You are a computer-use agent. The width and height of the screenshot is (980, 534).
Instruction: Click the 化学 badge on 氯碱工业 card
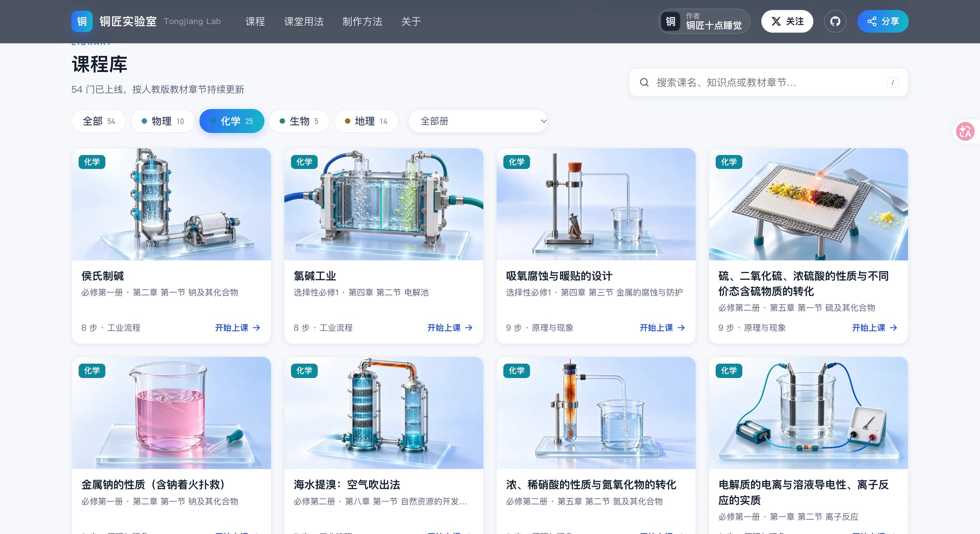point(304,162)
